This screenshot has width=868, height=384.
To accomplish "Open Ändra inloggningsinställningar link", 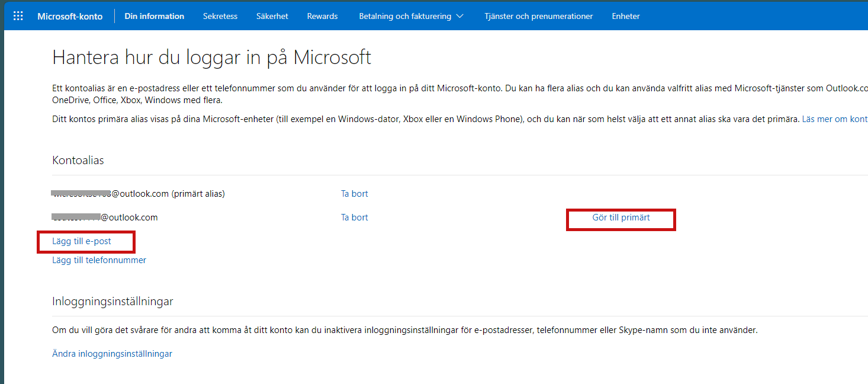I will (x=112, y=354).
